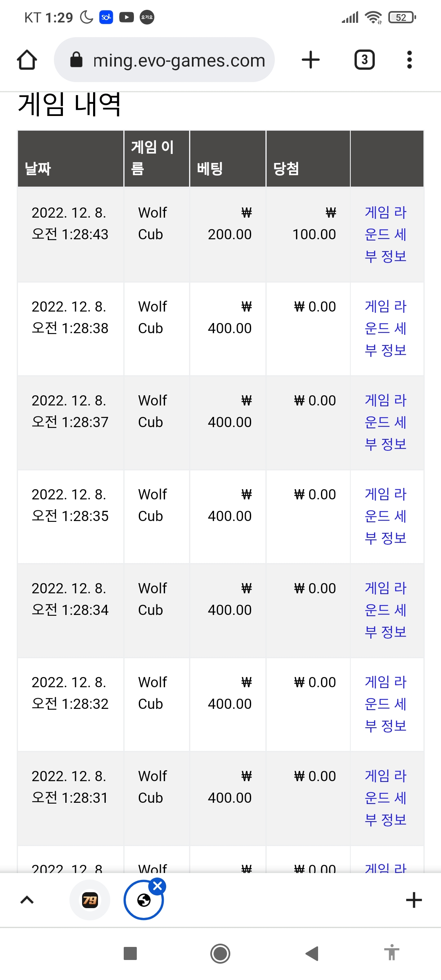
Task: Select the ming.evo-games.com address bar
Action: 164,60
